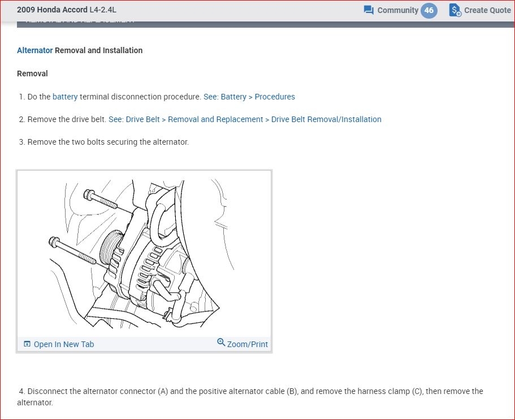Open the Create Quote link
The height and width of the screenshot is (420, 515).
[x=487, y=10]
